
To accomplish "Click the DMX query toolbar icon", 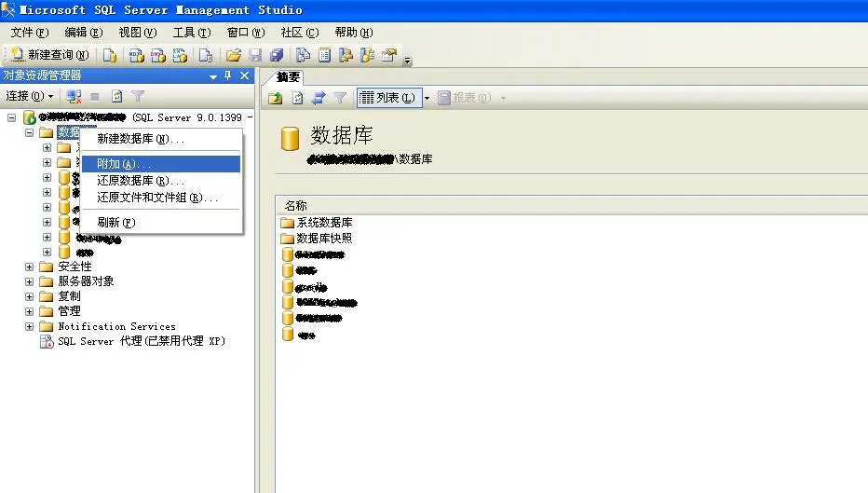I will (x=157, y=55).
